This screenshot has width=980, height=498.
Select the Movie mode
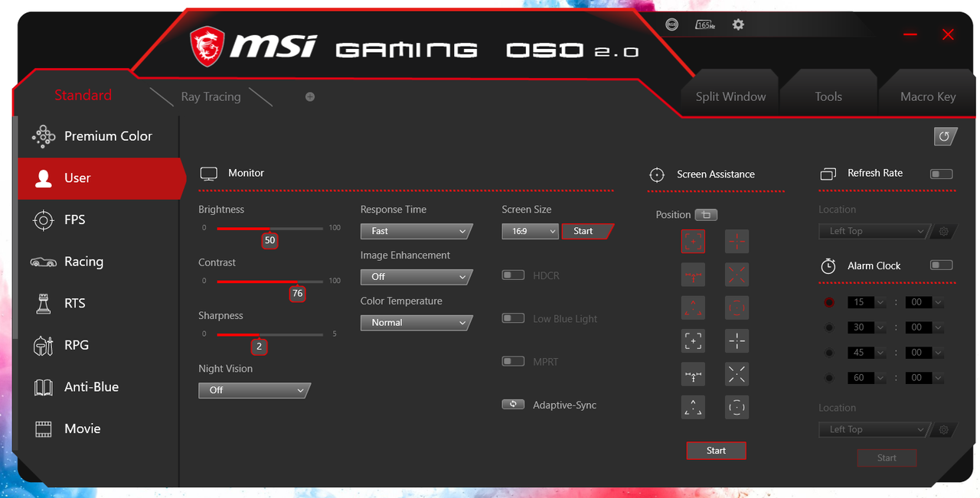tap(98, 429)
